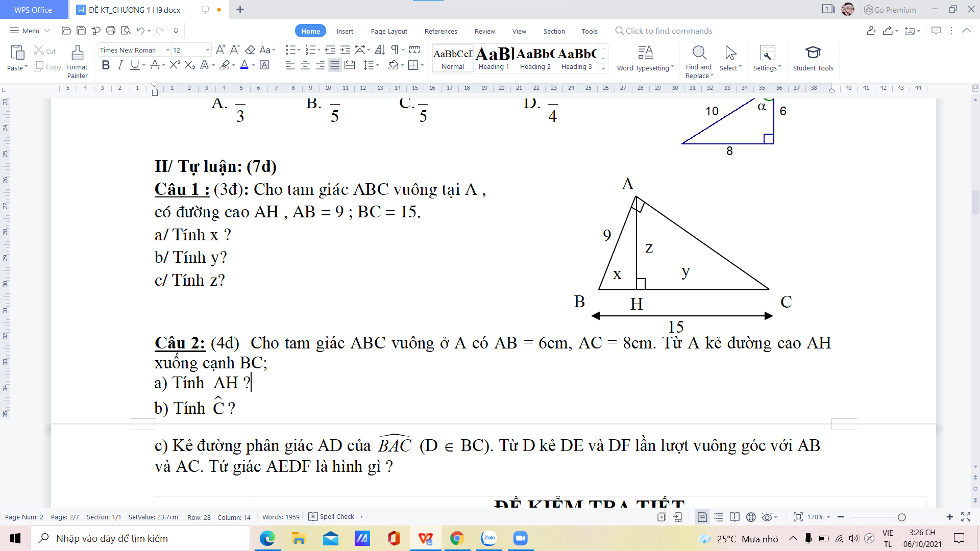Screen dimensions: 980x551
Task: Open the Print Preview icon
Action: click(x=126, y=31)
